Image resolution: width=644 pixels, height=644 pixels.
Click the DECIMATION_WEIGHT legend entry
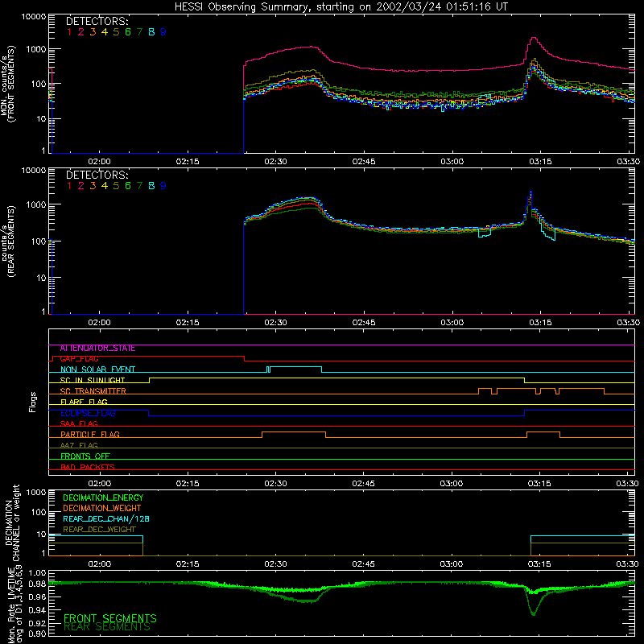pos(102,509)
